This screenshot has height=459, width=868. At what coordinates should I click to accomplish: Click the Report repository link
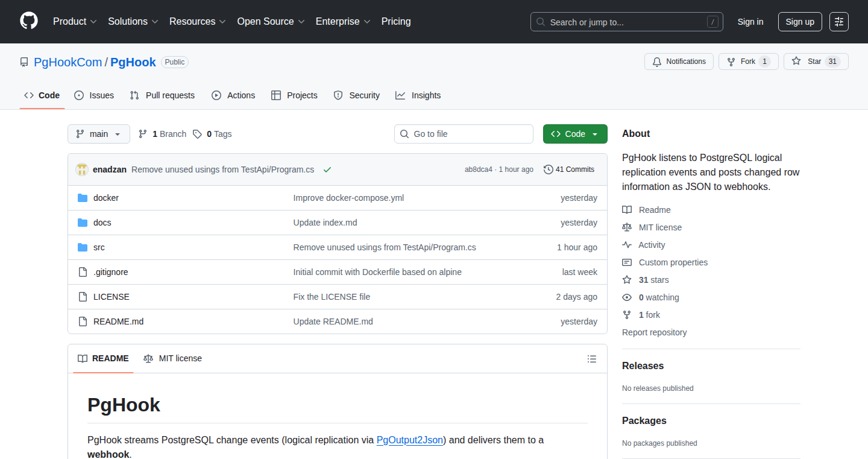[x=655, y=332]
